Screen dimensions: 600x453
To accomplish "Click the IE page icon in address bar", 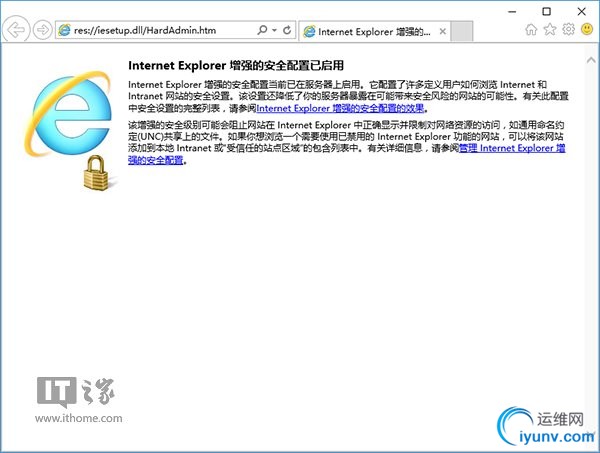I will [x=64, y=30].
